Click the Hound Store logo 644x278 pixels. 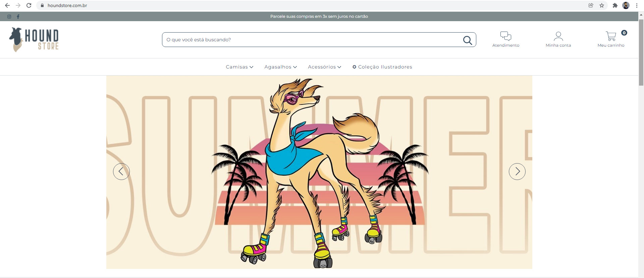(34, 40)
